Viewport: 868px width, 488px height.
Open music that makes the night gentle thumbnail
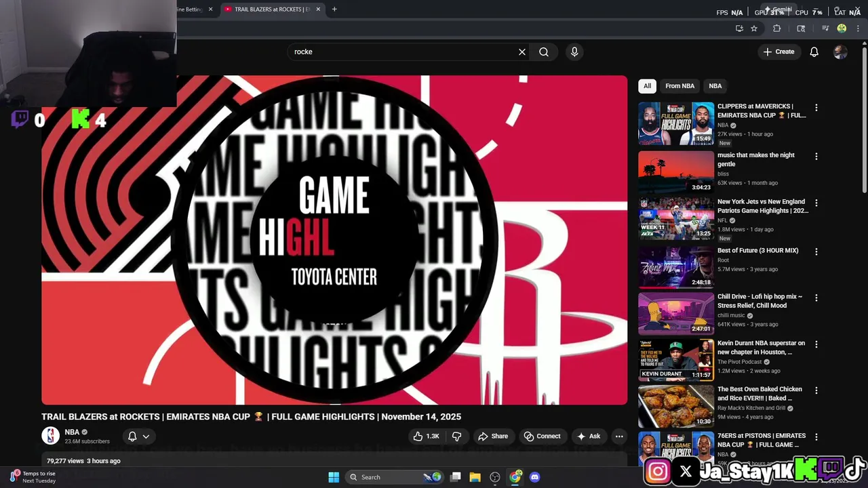676,172
